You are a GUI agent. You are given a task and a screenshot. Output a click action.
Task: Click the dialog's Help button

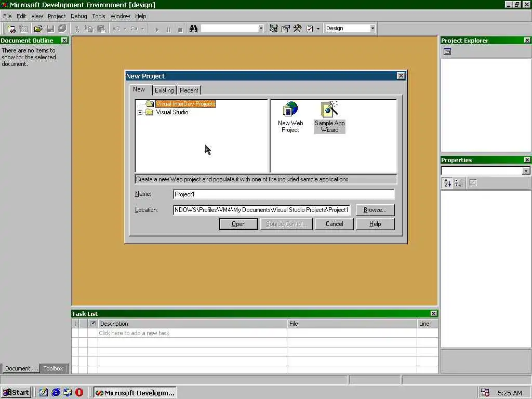(x=375, y=224)
